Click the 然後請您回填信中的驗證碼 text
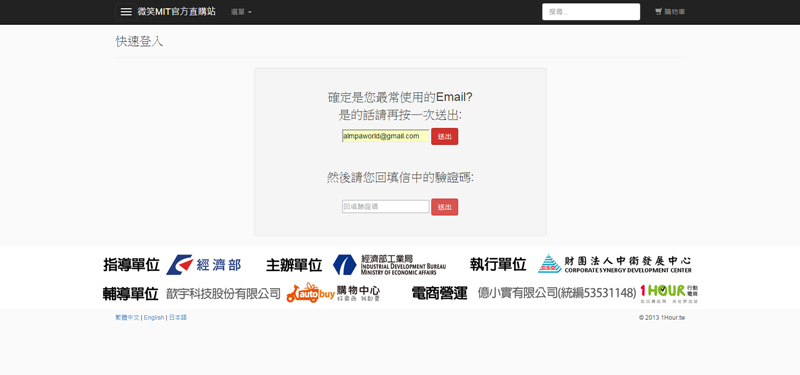 [400, 178]
